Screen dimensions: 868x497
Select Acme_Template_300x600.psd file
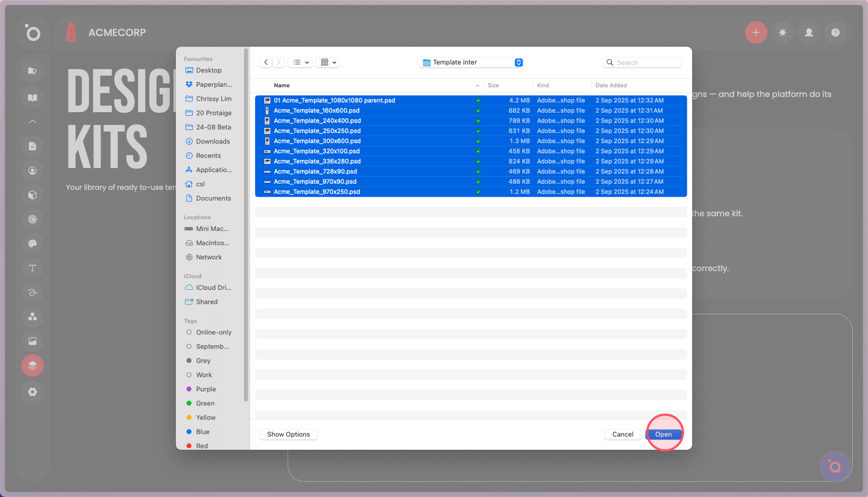point(317,141)
